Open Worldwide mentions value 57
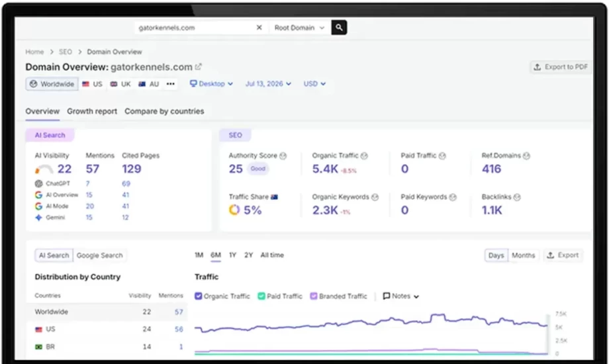 tap(179, 312)
